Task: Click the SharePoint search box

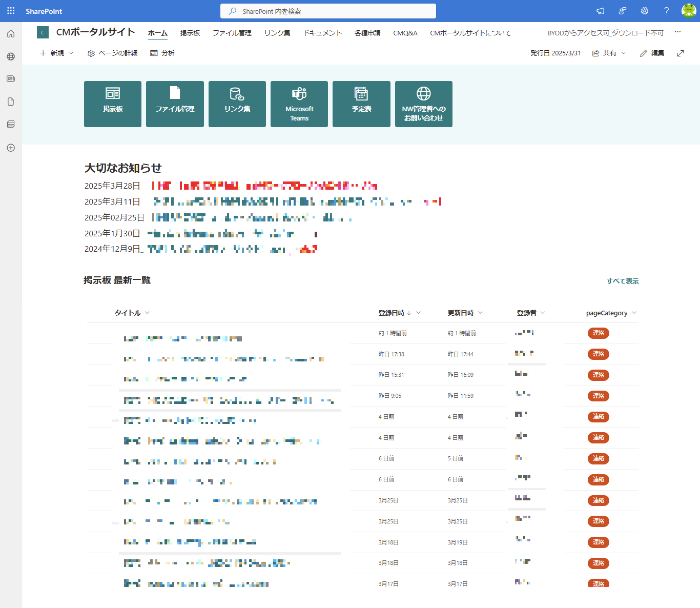Action: (x=328, y=11)
